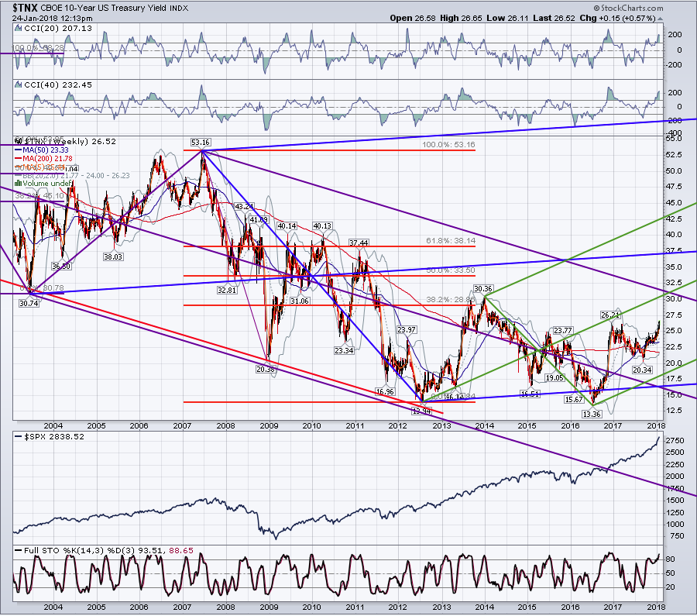697x616 pixels.
Task: Click the 30.36 peak label near 2014
Action: click(482, 289)
